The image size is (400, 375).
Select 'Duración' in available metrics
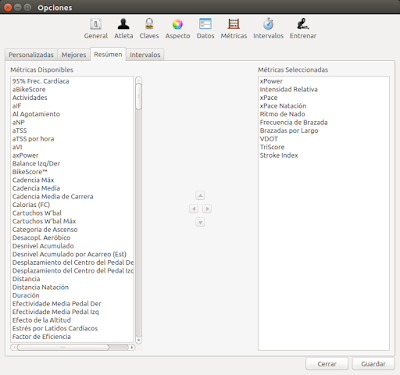click(72, 295)
